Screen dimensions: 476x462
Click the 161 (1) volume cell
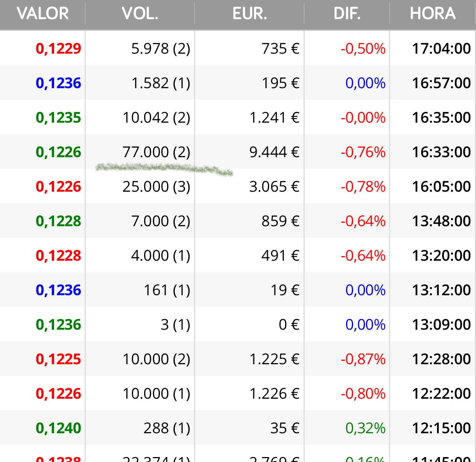(x=167, y=290)
